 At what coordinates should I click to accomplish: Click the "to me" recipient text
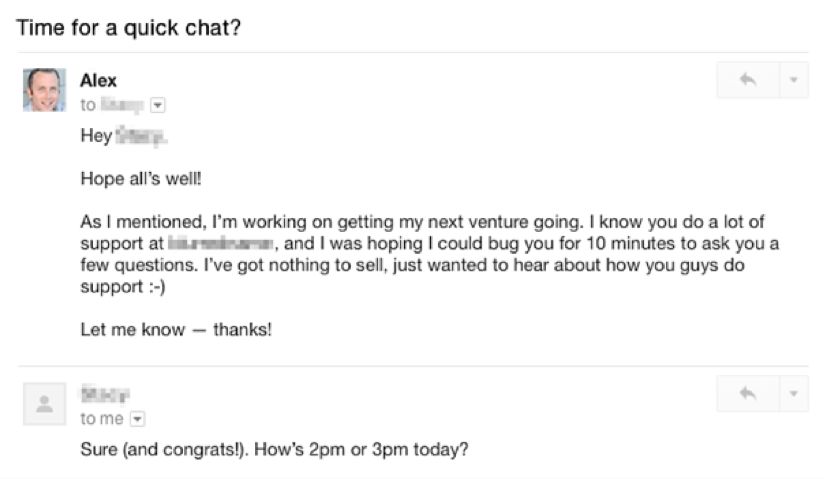click(102, 419)
